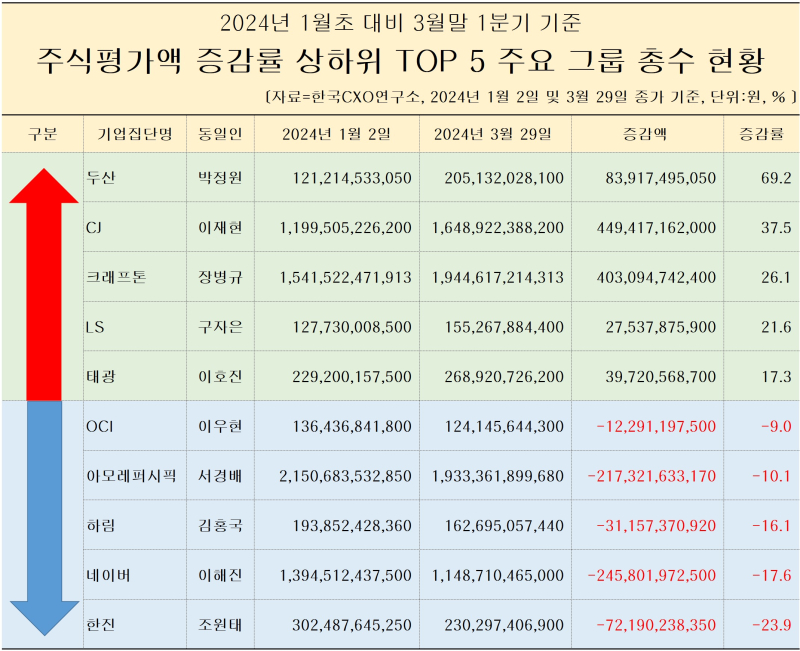800x651 pixels.
Task: Click the name 김홍국
Action: point(220,525)
